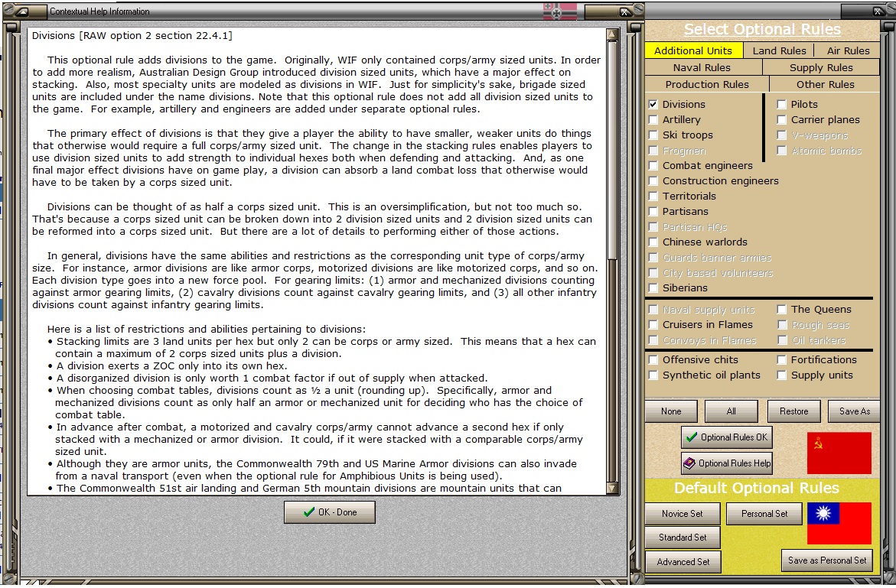Click the book icon on Optional Rules Help
This screenshot has height=588, width=896.
(x=689, y=463)
